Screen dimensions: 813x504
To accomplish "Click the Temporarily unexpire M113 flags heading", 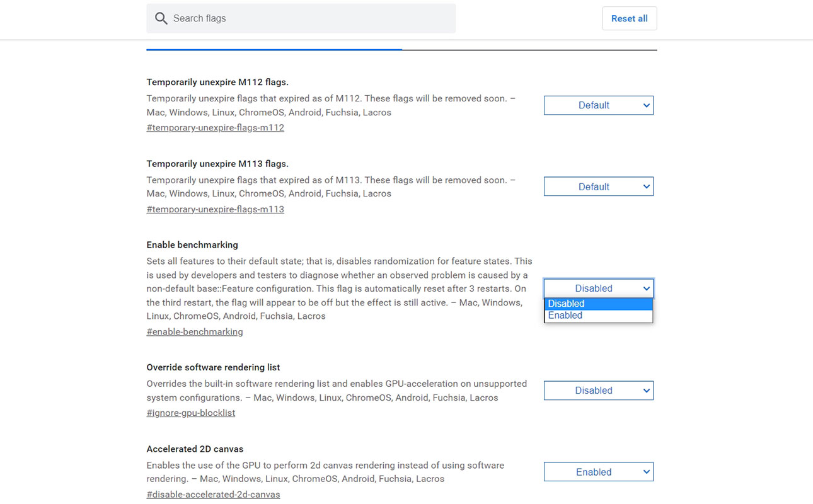I will (217, 164).
